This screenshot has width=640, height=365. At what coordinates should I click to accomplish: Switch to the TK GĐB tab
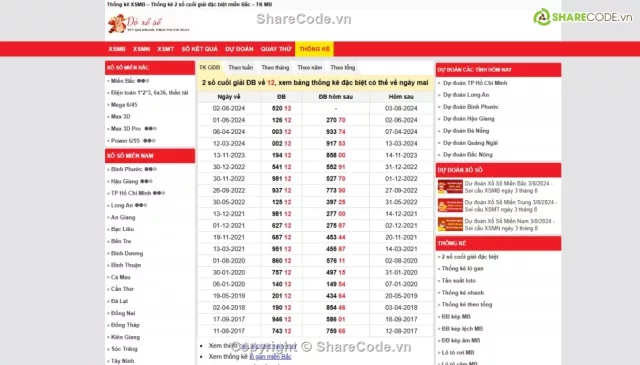pyautogui.click(x=209, y=67)
